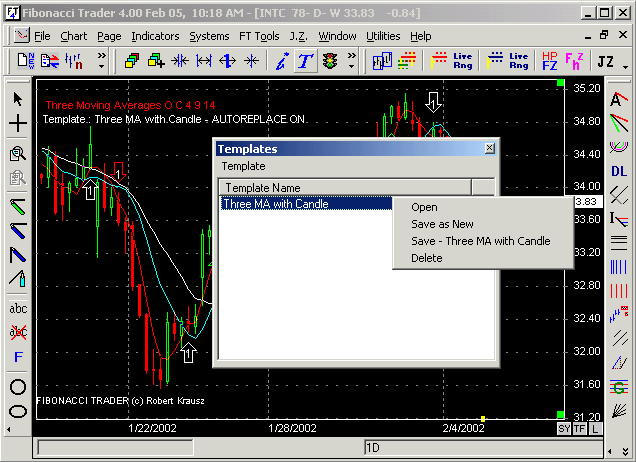The height and width of the screenshot is (462, 636).
Task: Select the circle drawing tool
Action: 18,387
